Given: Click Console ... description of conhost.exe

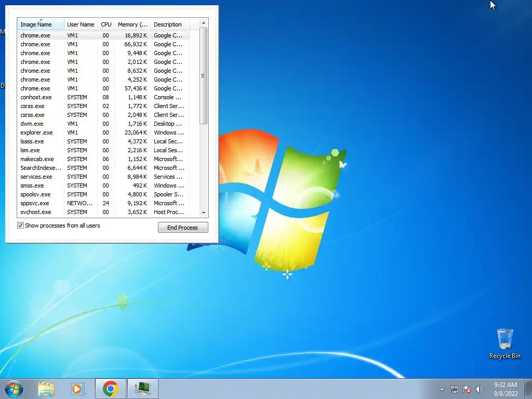Looking at the screenshot, I should point(168,97).
